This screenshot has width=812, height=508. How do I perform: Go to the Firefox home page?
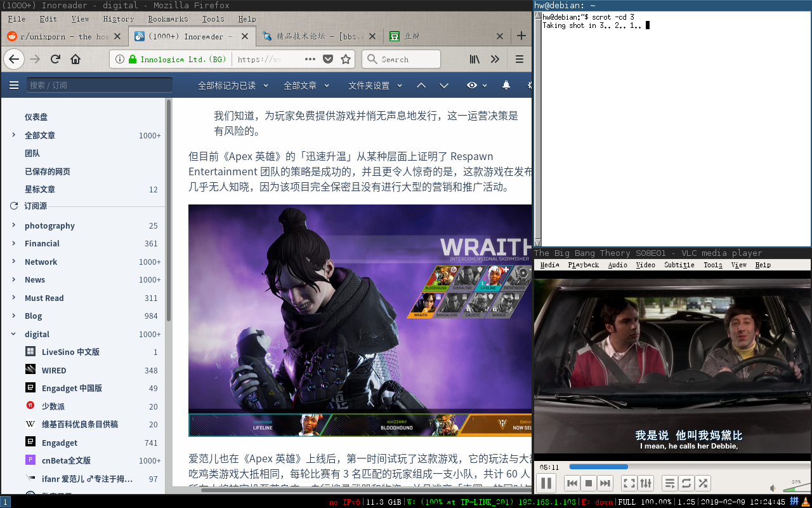click(75, 59)
